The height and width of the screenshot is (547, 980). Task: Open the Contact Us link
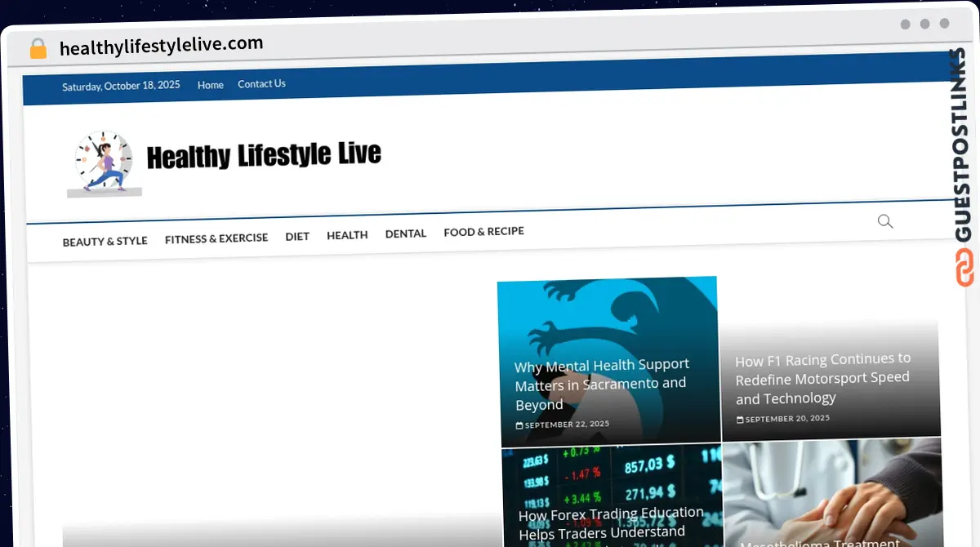click(261, 84)
